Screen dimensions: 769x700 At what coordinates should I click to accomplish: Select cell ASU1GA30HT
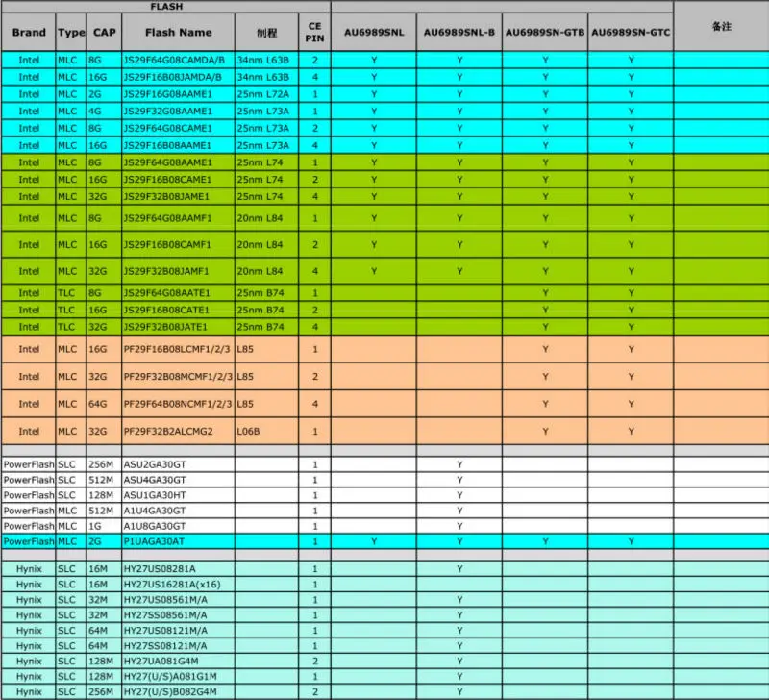[x=179, y=495]
